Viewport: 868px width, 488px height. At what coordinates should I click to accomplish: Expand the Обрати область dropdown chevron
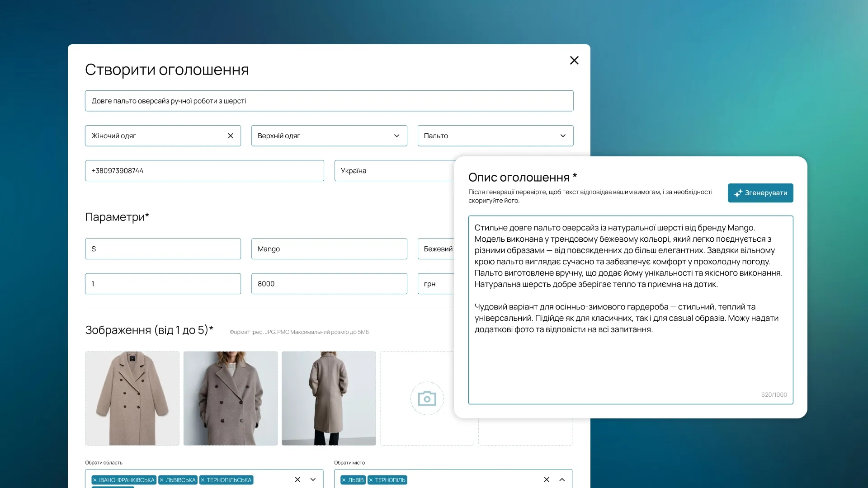(x=313, y=479)
